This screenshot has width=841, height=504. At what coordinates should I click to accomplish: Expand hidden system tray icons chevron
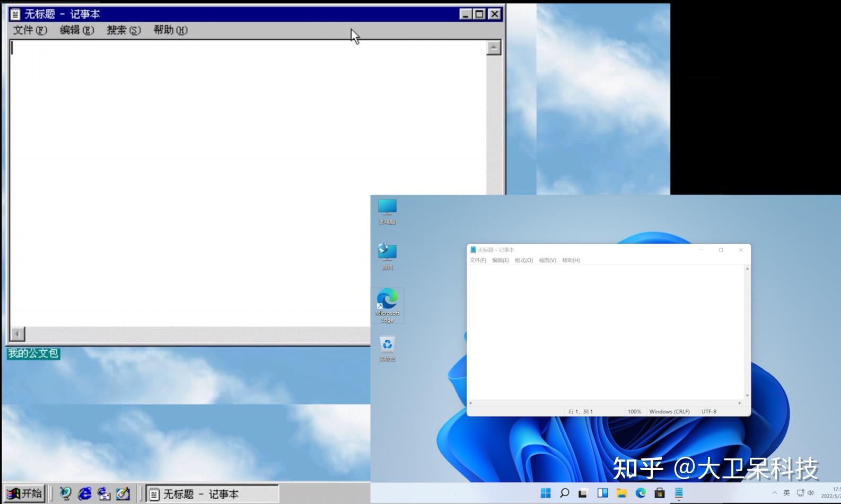coord(774,493)
